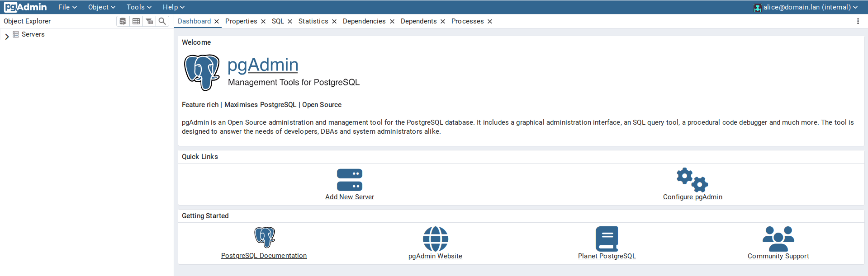Open the Community Support link
This screenshot has height=276, width=868.
tap(778, 256)
